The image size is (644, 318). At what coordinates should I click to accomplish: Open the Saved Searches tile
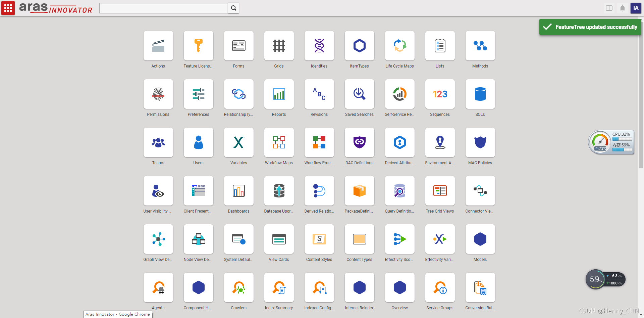click(x=360, y=94)
